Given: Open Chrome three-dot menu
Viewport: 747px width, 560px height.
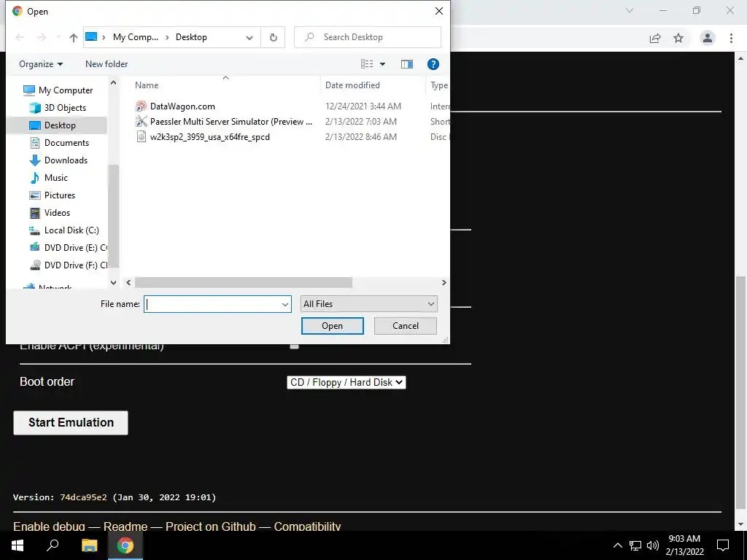Looking at the screenshot, I should 731,38.
